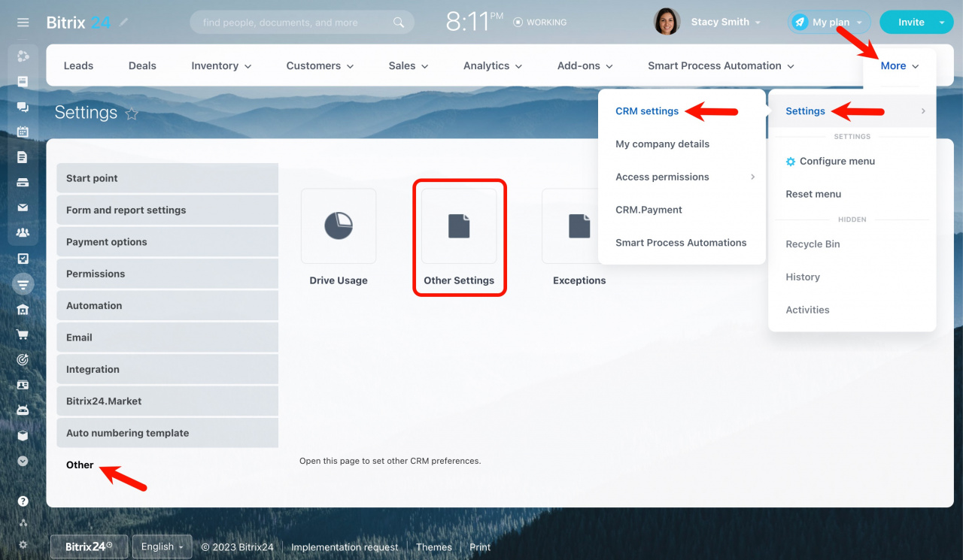This screenshot has height=560, width=963.
Task: Open Tasks checkmark icon in sidebar
Action: click(x=23, y=259)
